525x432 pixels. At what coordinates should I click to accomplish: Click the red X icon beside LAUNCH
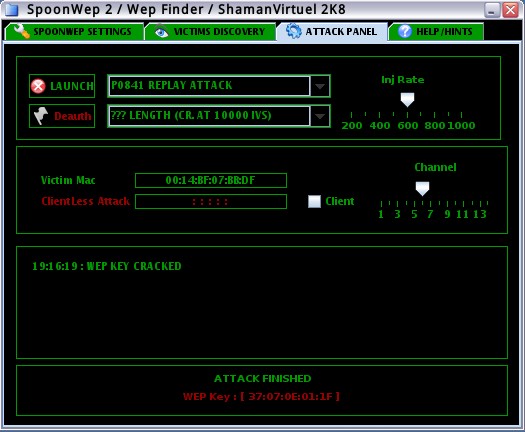coord(38,86)
